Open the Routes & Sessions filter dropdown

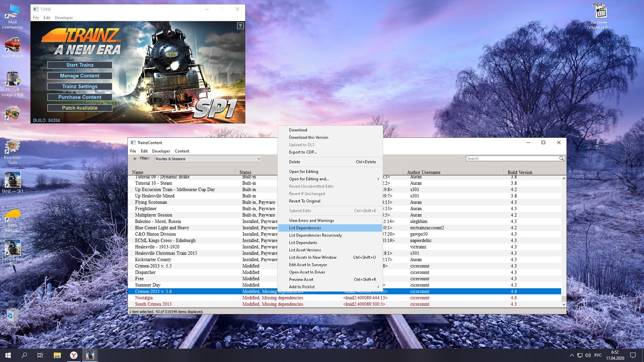point(208,159)
